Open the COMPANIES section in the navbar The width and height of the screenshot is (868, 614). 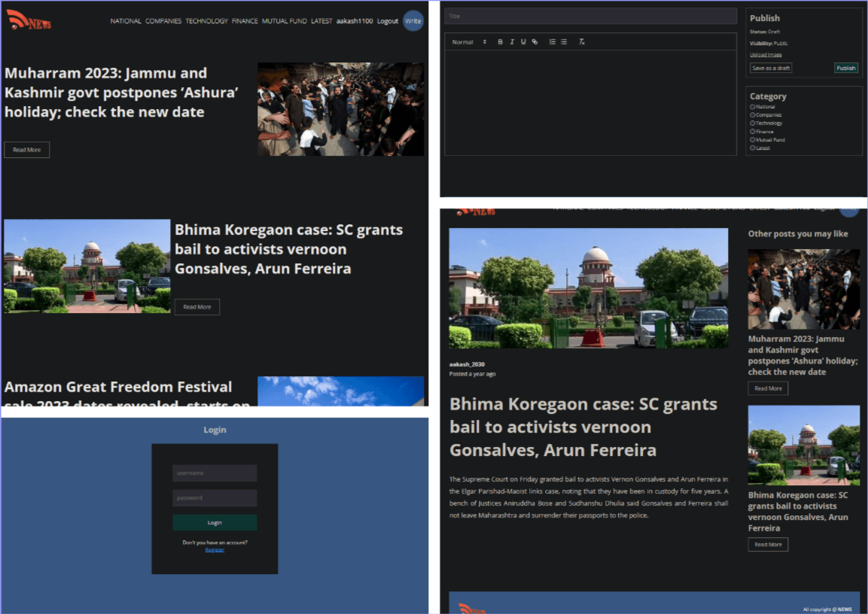[163, 21]
